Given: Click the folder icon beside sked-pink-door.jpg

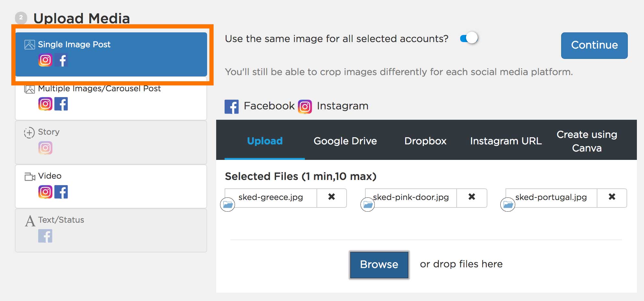Looking at the screenshot, I should click(x=368, y=204).
